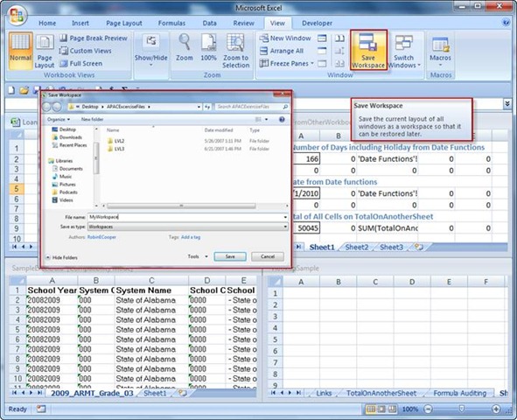The height and width of the screenshot is (420, 517).
Task: Select Normal view icon in status bar
Action: pyautogui.click(x=371, y=409)
